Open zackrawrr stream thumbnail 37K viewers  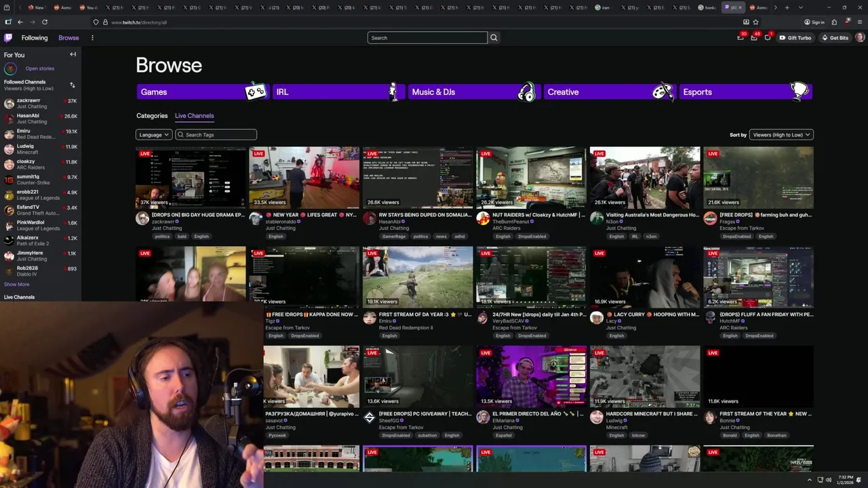[x=191, y=178]
